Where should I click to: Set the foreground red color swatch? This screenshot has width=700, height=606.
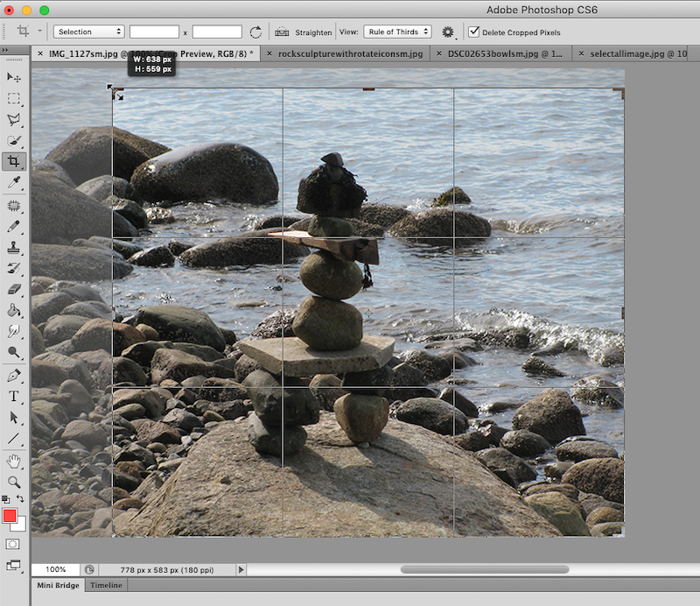(x=10, y=516)
